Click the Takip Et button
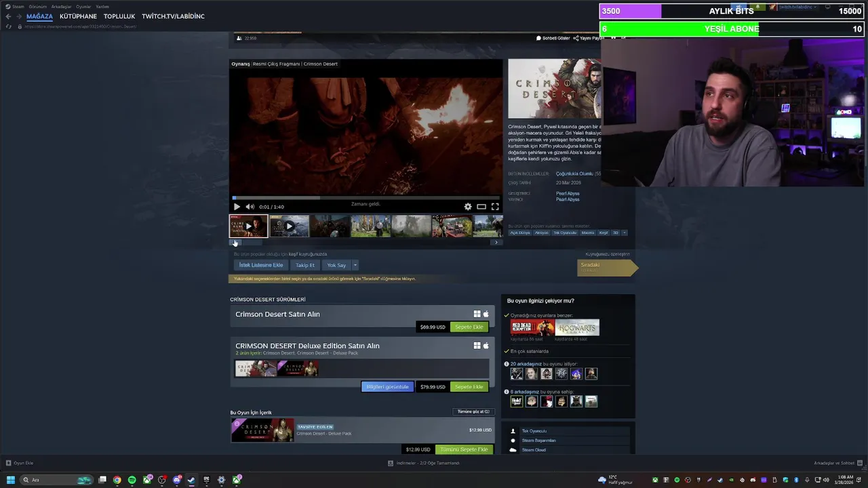 pos(305,265)
